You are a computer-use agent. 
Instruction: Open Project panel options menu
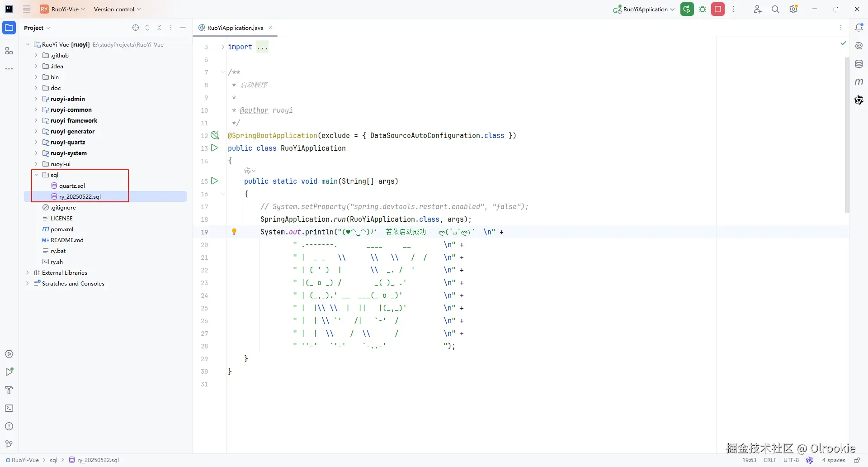tap(171, 28)
